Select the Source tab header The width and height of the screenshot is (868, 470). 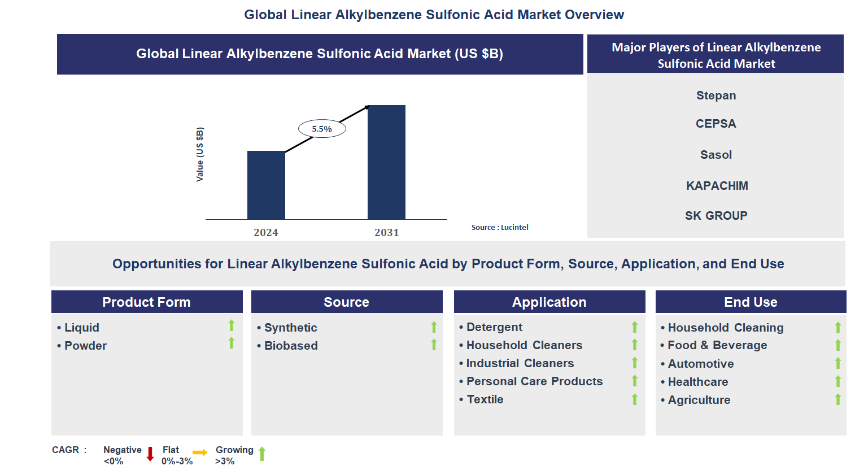(x=347, y=302)
